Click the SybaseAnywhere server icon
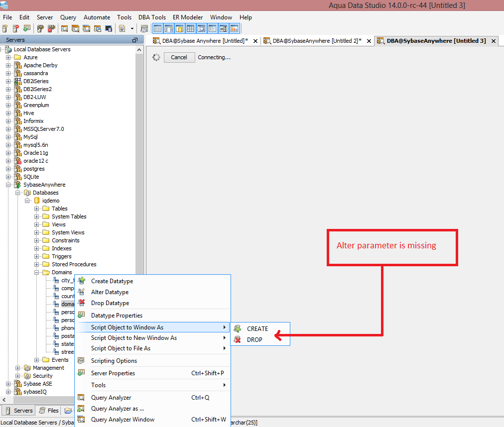 [18, 185]
